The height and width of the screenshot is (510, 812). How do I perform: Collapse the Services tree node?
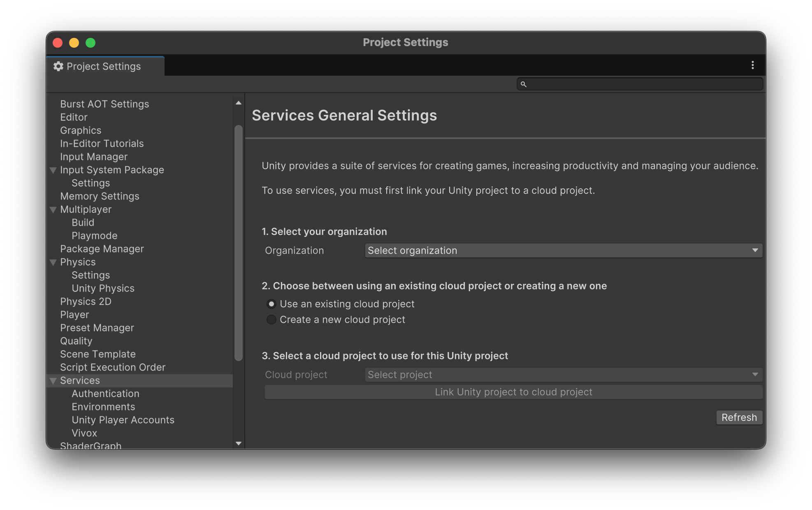(53, 381)
